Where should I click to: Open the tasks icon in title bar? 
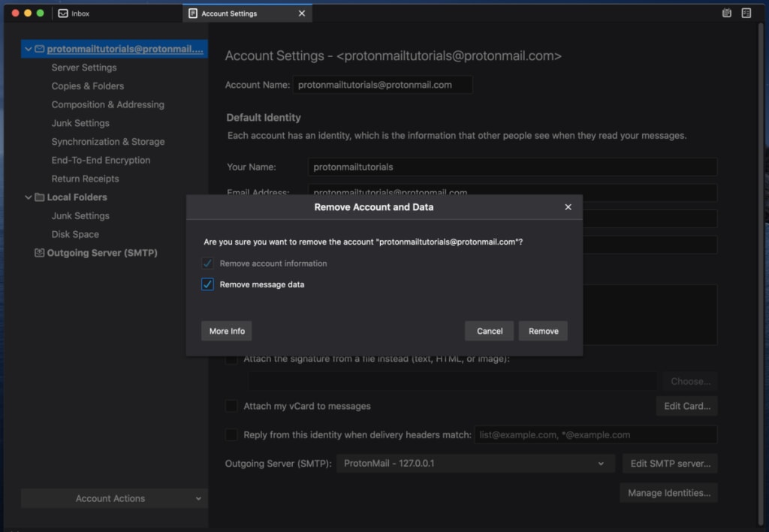point(746,14)
